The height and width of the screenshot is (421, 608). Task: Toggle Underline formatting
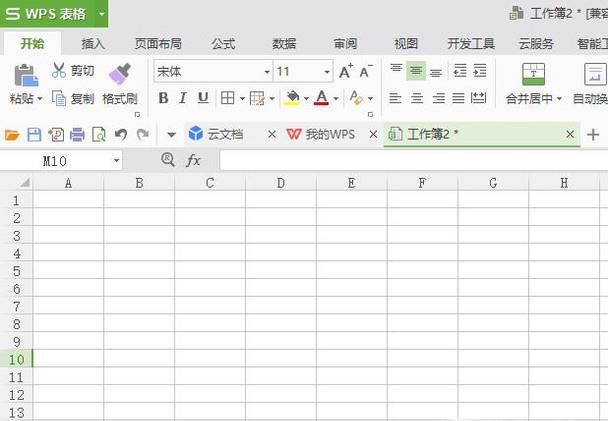point(203,98)
